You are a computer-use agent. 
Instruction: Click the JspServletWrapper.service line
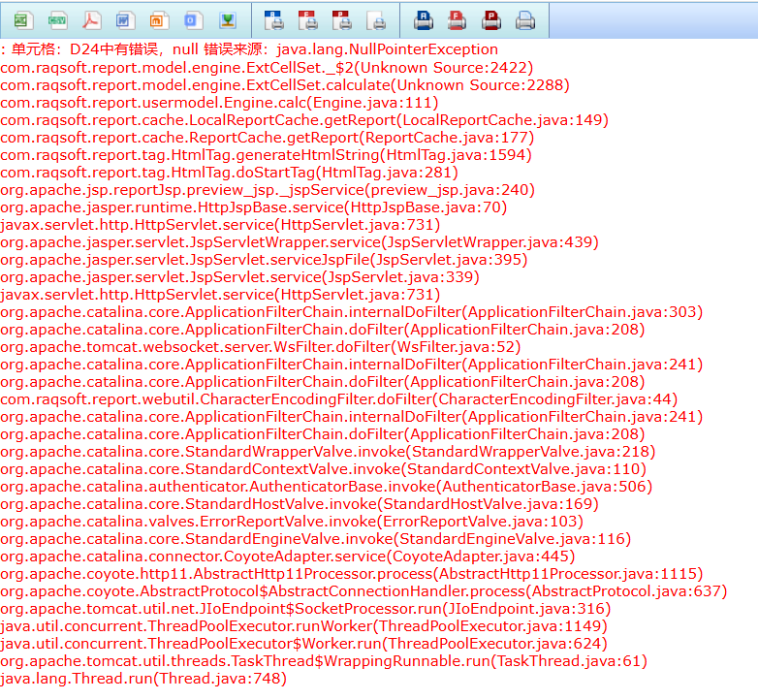[x=300, y=241]
